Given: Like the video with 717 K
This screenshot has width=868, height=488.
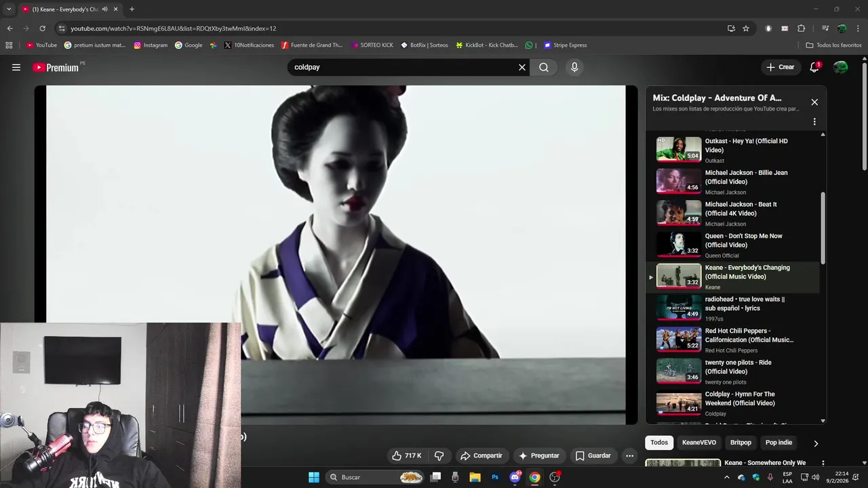Looking at the screenshot, I should [406, 455].
